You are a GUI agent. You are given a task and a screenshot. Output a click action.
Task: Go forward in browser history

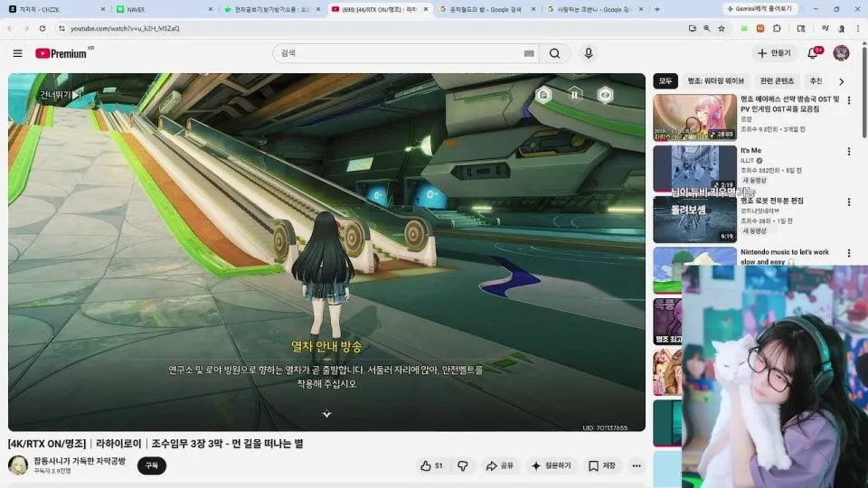pos(26,28)
